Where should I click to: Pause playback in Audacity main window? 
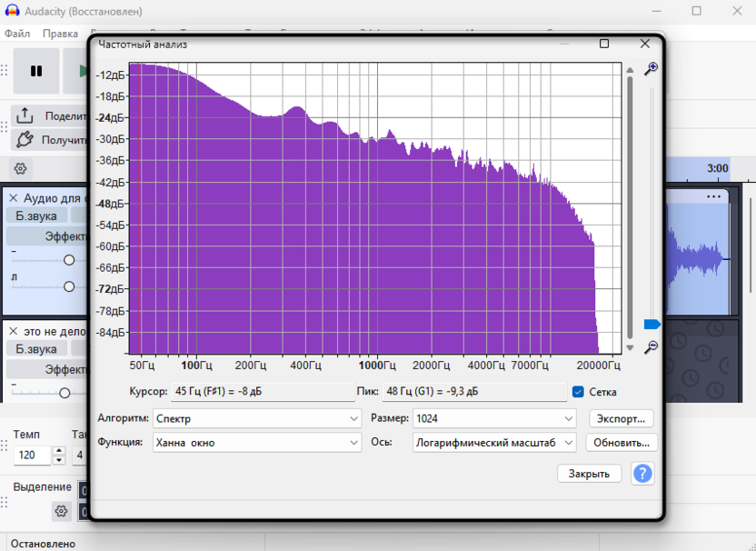coord(36,71)
